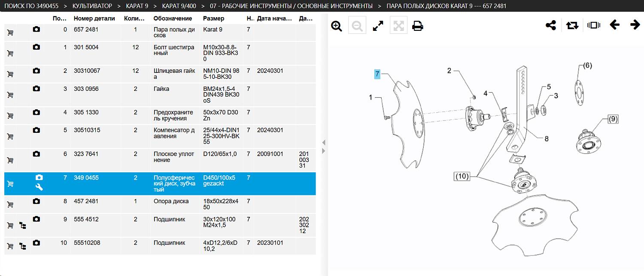Add part 349 0455 to cart

10,184
